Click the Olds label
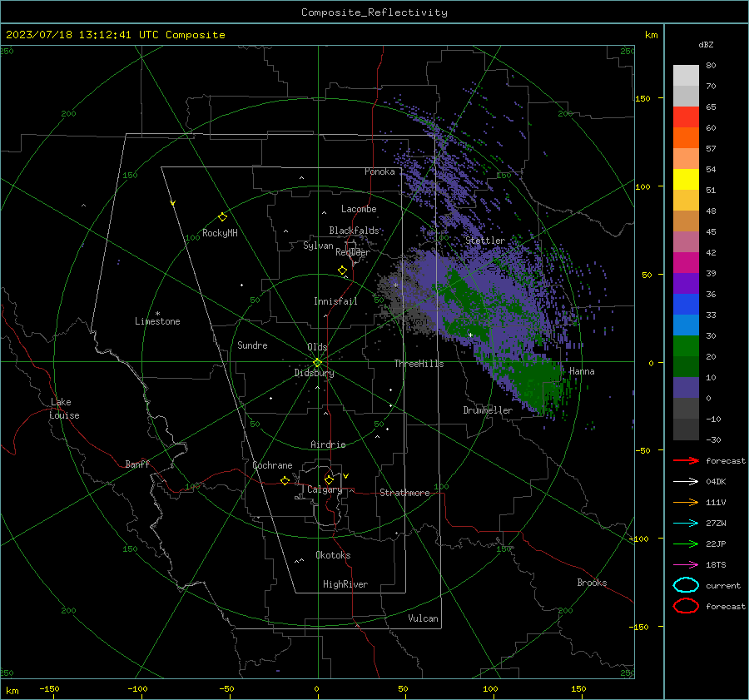The image size is (749, 700). click(317, 347)
